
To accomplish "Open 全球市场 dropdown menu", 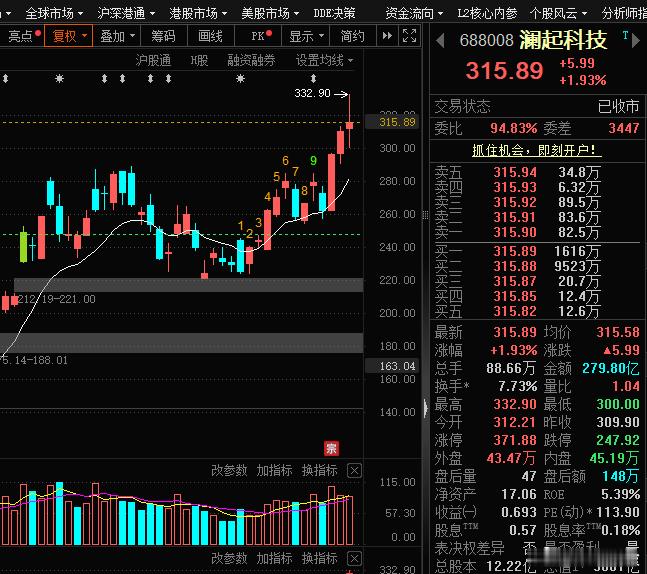I will click(54, 13).
